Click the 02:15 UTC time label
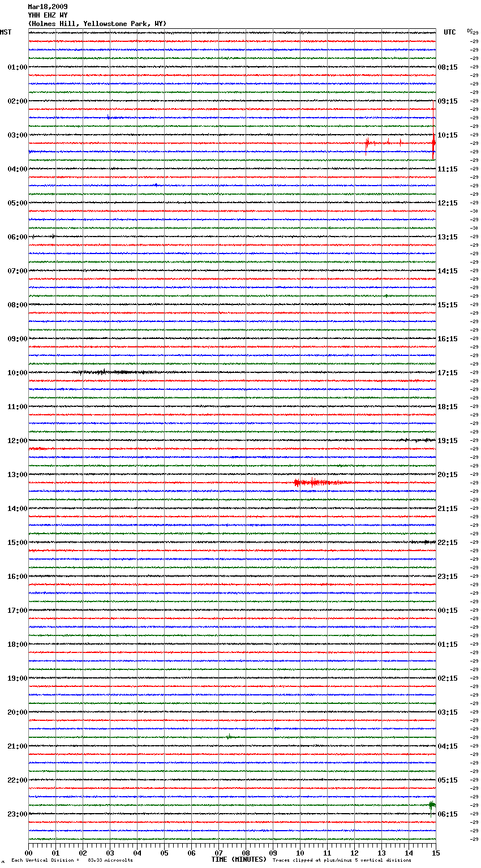This screenshot has height=868, width=481. (x=448, y=678)
